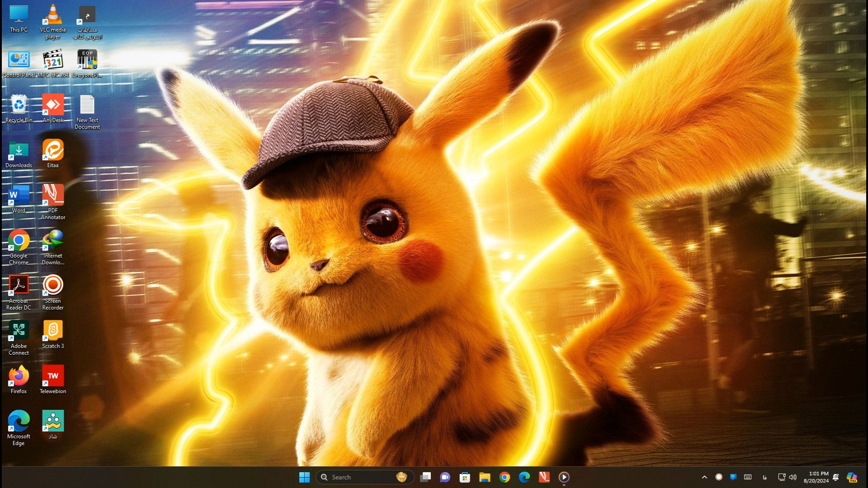The height and width of the screenshot is (488, 868).
Task: Open Microsoft Edge from the taskbar
Action: (x=524, y=477)
